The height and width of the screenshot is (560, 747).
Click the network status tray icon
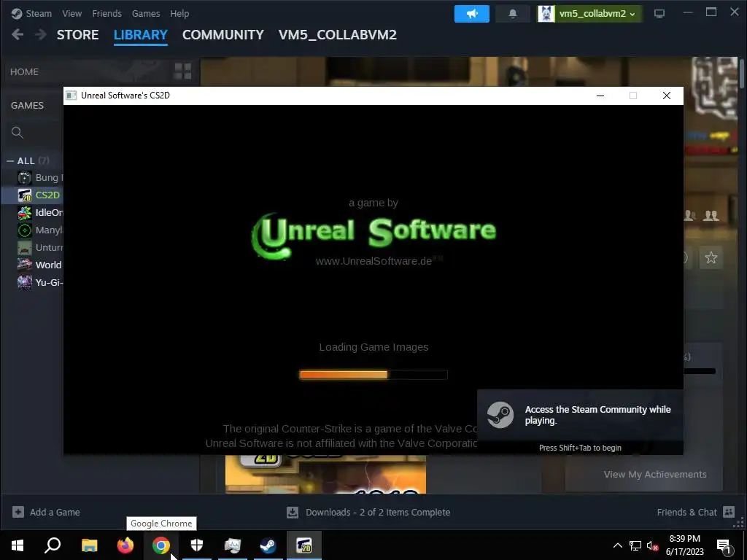pos(635,545)
